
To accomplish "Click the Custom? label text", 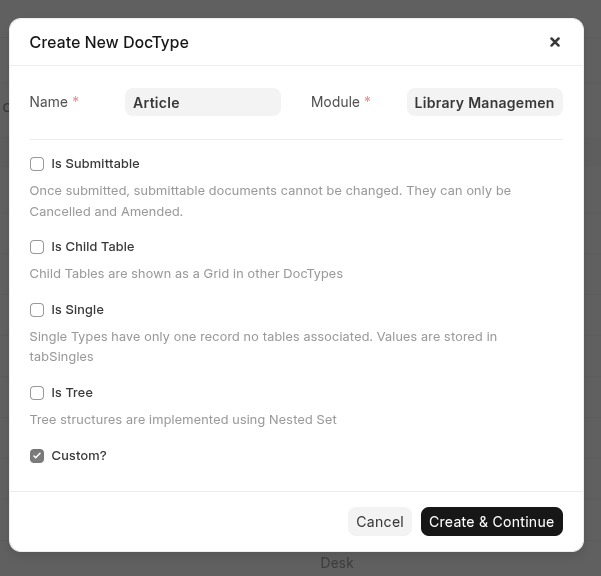I will 78,456.
